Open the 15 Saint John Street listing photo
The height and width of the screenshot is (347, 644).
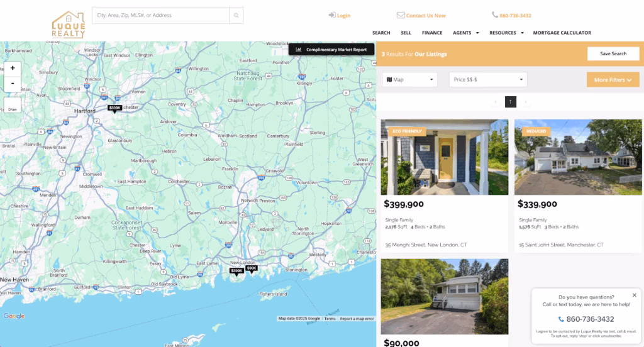click(x=578, y=157)
